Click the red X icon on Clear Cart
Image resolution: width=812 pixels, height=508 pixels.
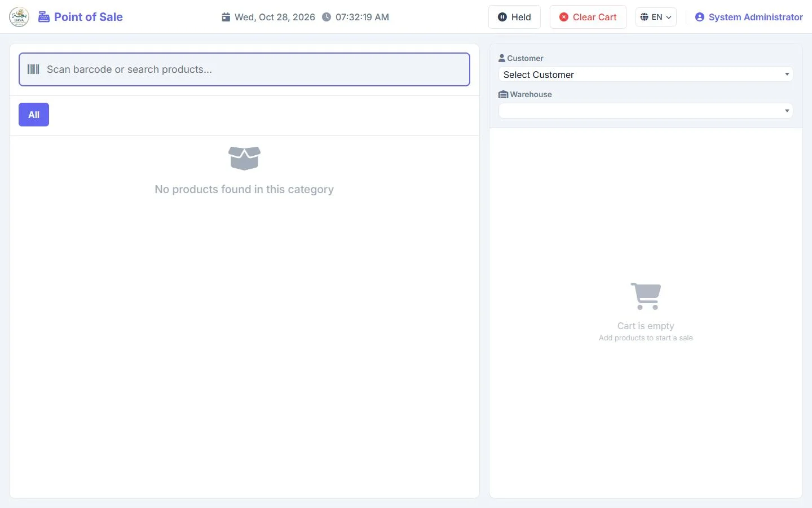(x=563, y=17)
